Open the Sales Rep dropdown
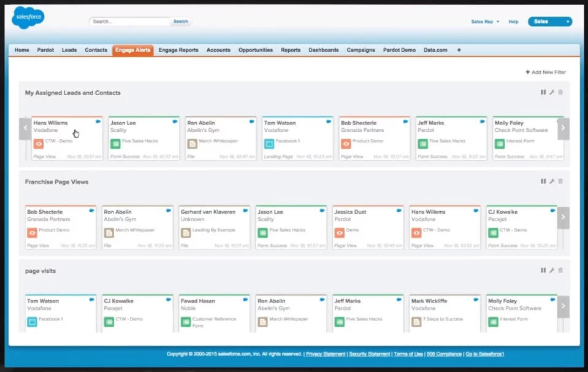Screen dimensions: 588x372 pos(484,21)
